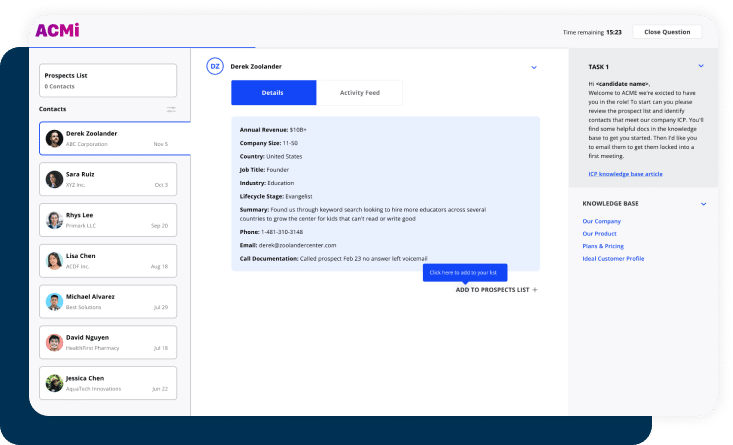
Task: Click Jessica Chen's profile photo
Action: click(x=54, y=383)
